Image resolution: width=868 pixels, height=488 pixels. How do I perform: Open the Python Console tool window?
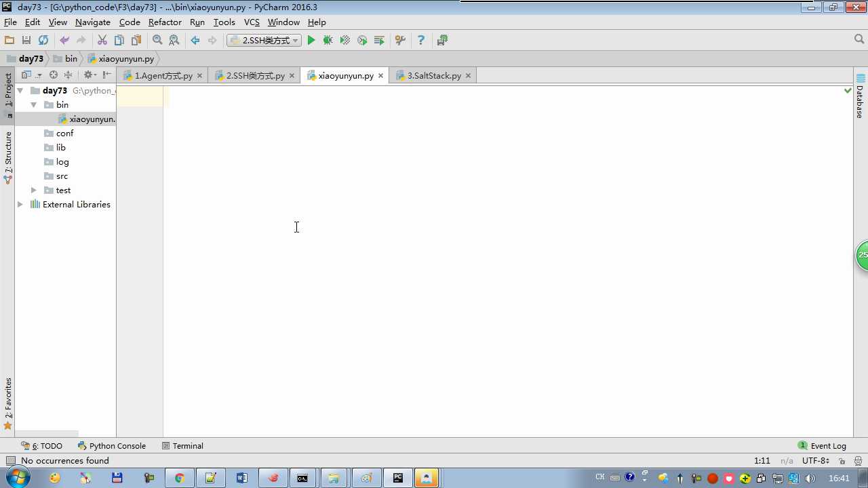[112, 446]
